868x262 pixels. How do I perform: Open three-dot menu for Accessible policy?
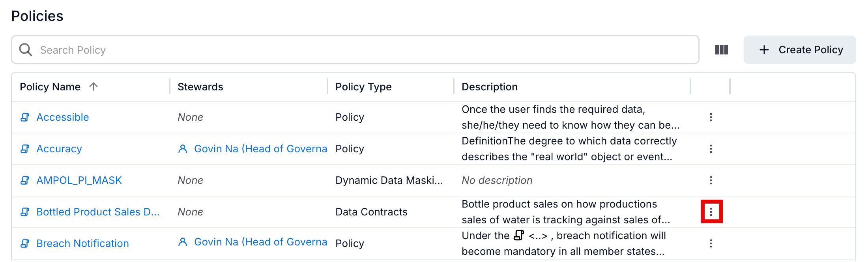coord(711,117)
